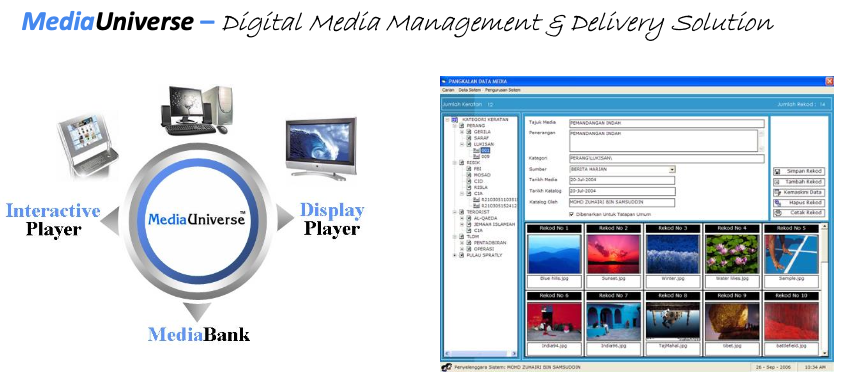841x378 pixels.
Task: Click the PANGKALAN DATA MEDIA title bar icon
Action: (445, 81)
